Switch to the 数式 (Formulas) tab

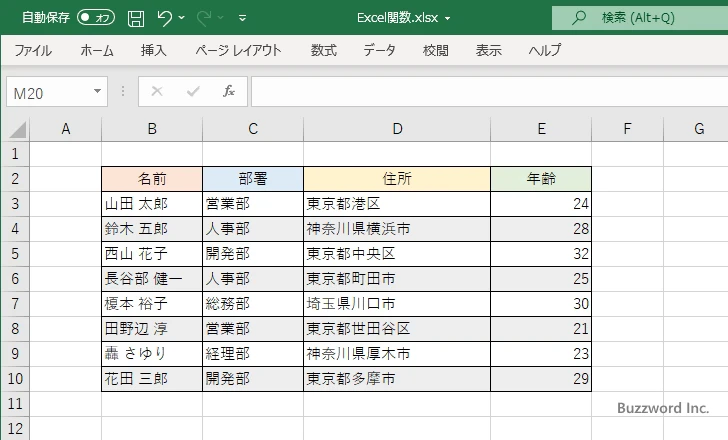323,50
